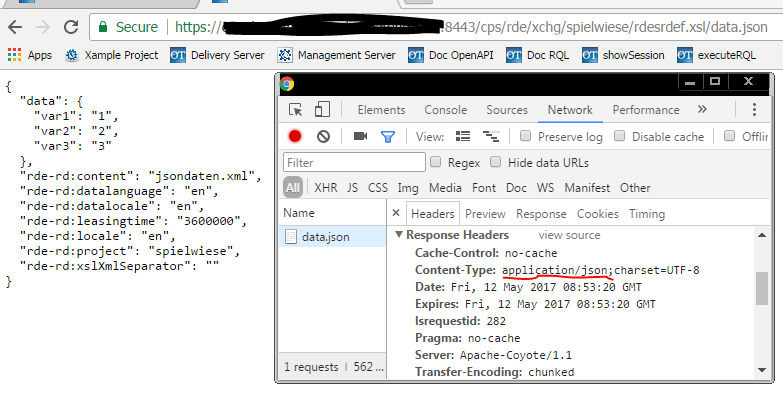Screen dimensions: 783x393
Task: Clear the network log
Action: coord(323,136)
